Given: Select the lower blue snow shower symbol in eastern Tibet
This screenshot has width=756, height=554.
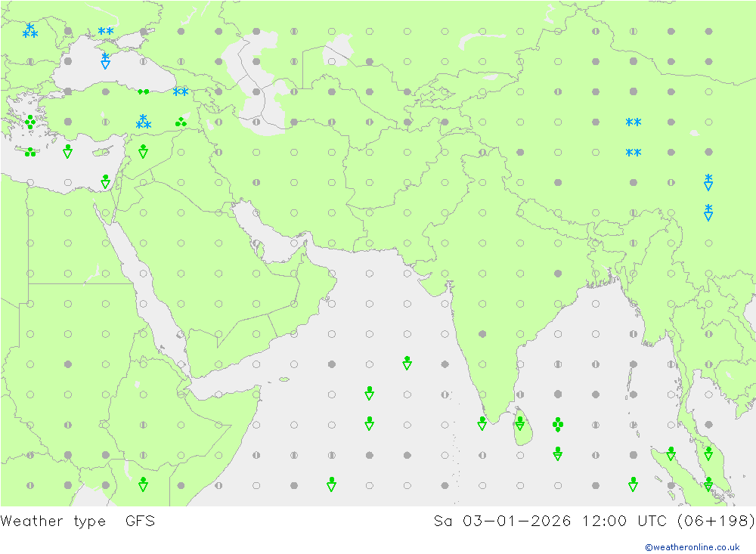Looking at the screenshot, I should pos(708,212).
